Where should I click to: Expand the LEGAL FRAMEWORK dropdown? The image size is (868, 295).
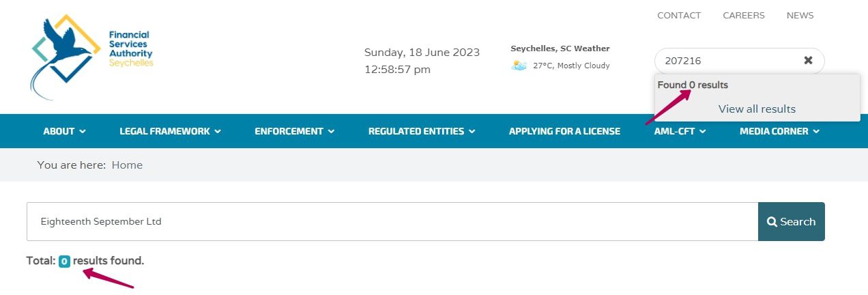[170, 131]
